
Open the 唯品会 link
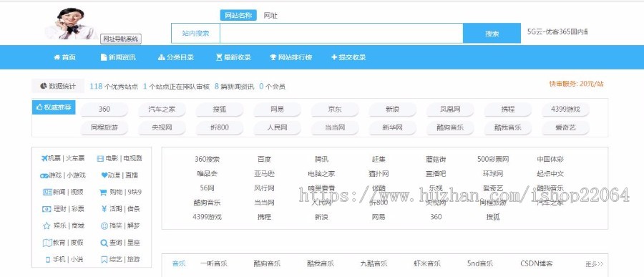coord(207,173)
